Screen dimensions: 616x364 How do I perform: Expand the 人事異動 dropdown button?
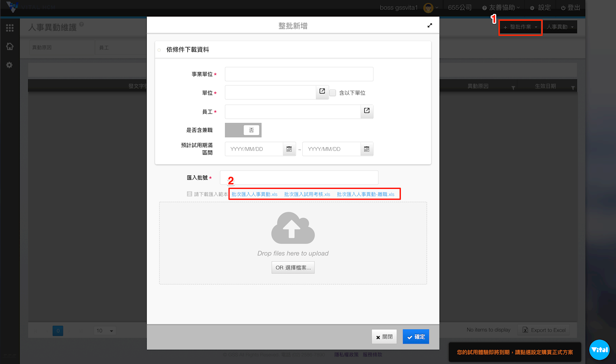[x=560, y=27]
